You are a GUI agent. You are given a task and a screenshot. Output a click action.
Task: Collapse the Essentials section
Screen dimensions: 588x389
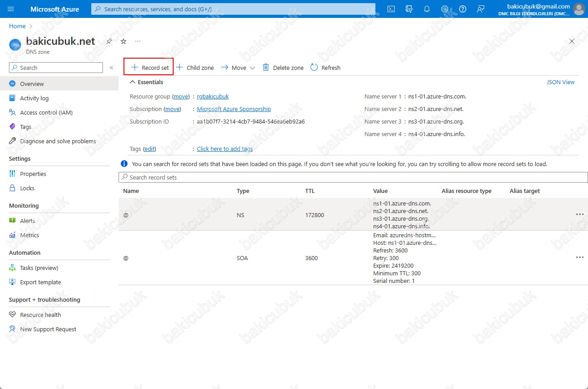pos(146,82)
